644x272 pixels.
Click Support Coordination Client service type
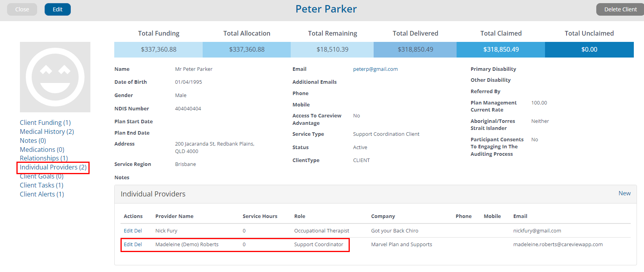pyautogui.click(x=386, y=134)
